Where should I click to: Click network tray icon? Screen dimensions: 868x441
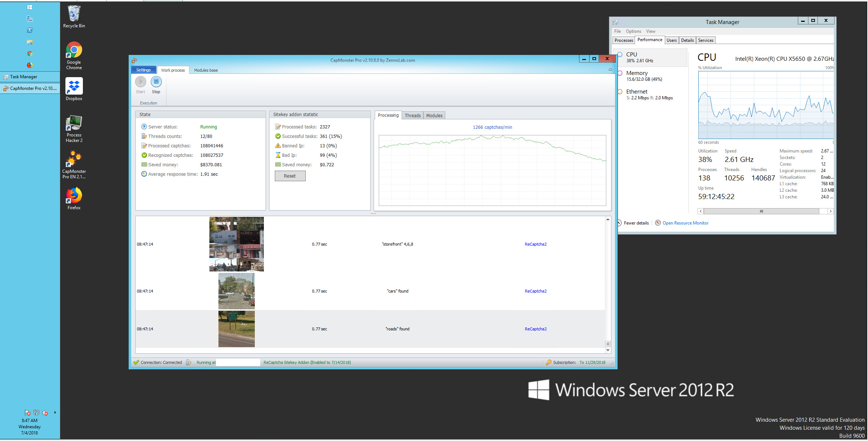click(36, 413)
